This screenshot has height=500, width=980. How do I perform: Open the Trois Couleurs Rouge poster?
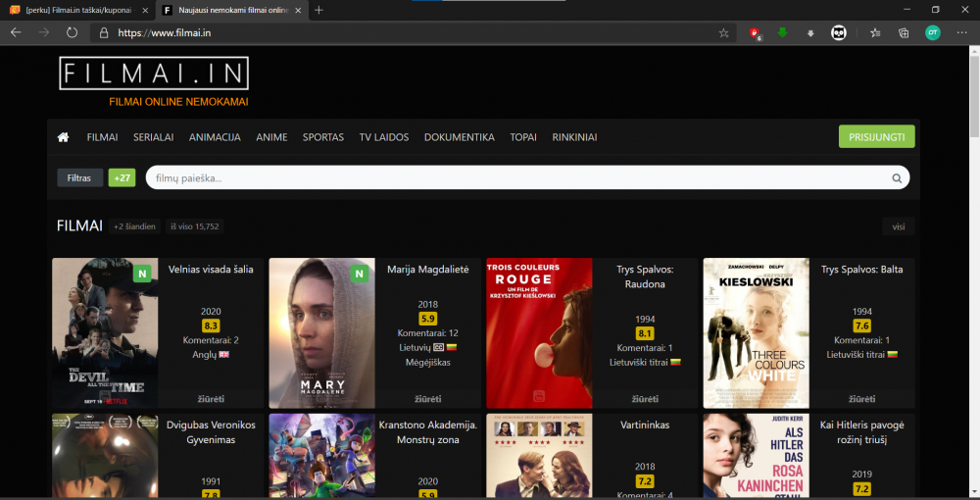coord(539,333)
